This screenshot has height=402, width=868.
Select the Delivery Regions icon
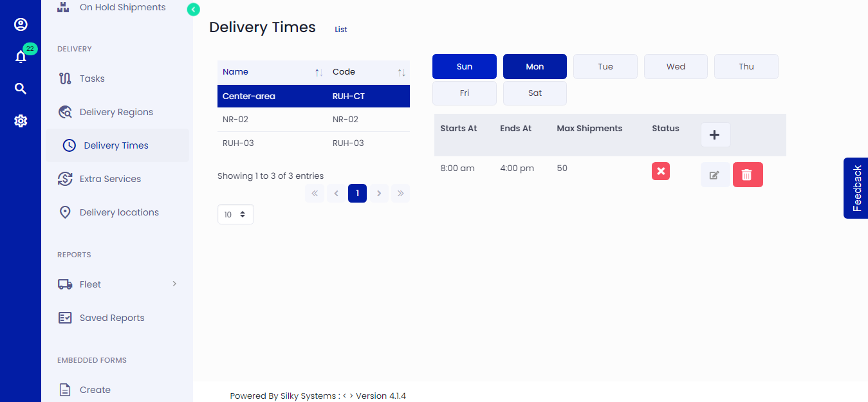65,111
